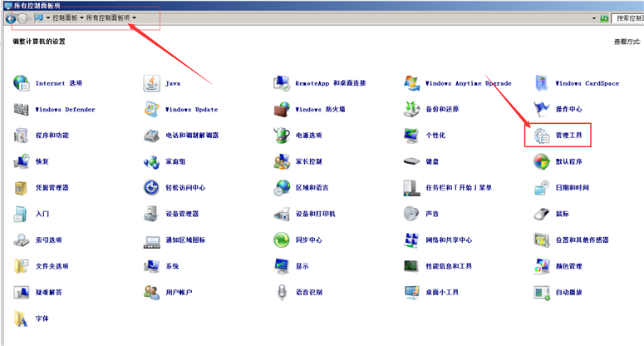The image size is (644, 346).
Task: Open Windows Update icon
Action: (151, 109)
